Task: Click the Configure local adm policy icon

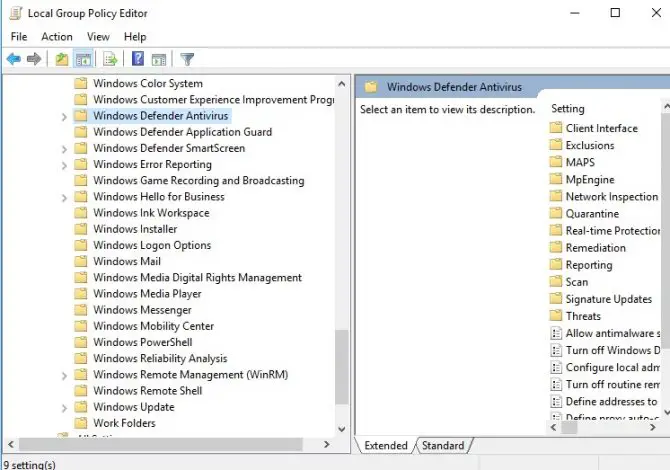Action: point(556,367)
